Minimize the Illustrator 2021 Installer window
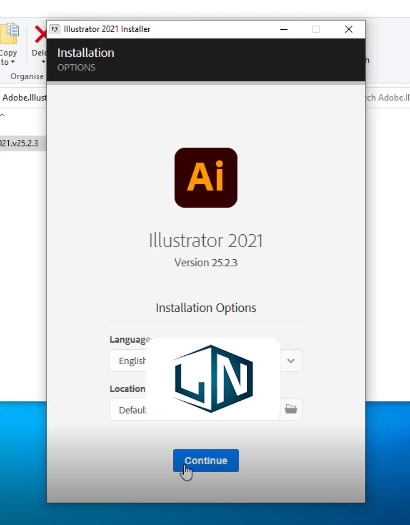Screen dimensions: 410x525 tap(284, 29)
